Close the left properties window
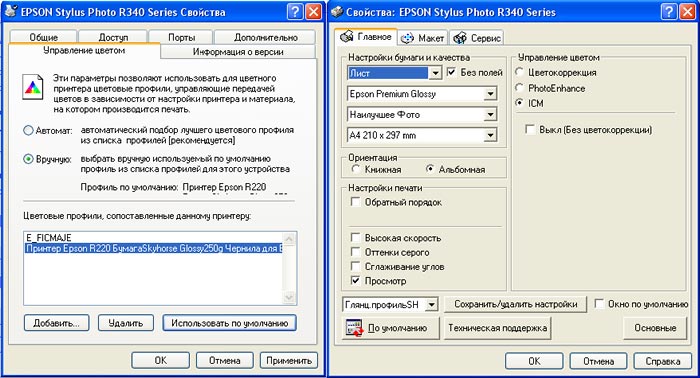This screenshot has width=700, height=378. [x=314, y=12]
